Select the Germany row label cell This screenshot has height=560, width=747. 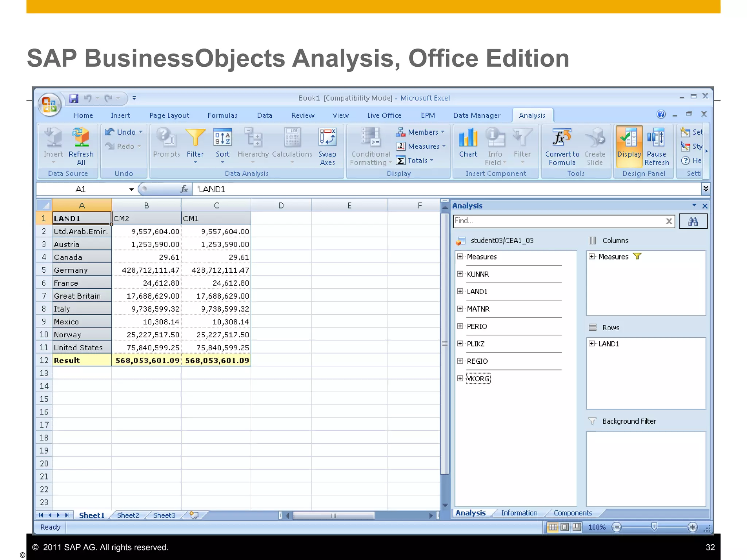tap(82, 270)
